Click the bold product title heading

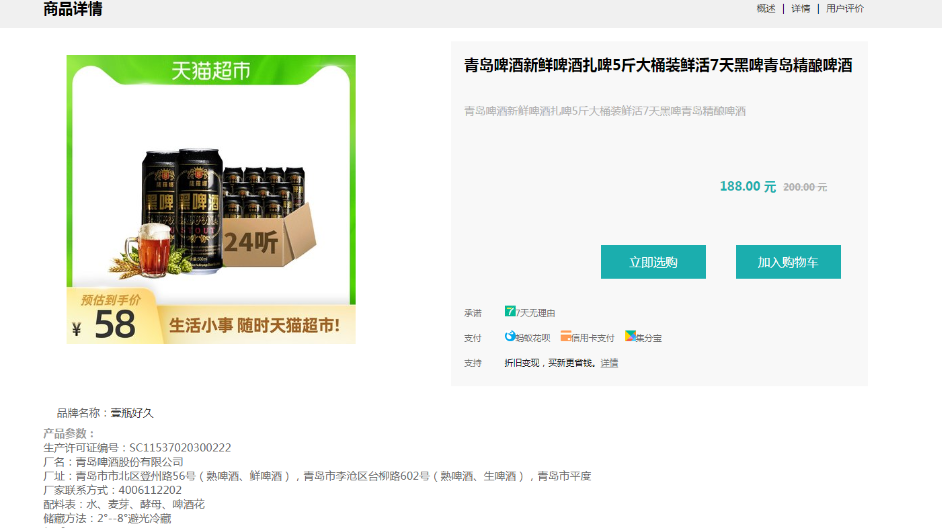(x=658, y=65)
